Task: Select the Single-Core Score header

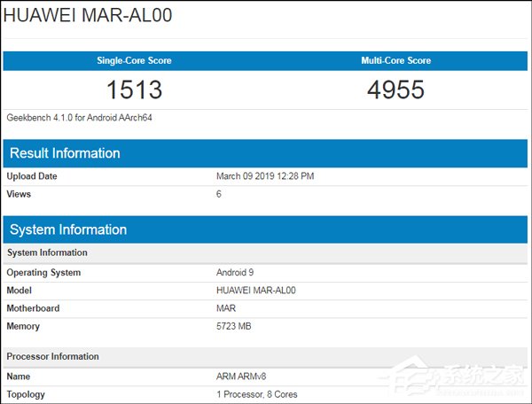Action: point(134,61)
